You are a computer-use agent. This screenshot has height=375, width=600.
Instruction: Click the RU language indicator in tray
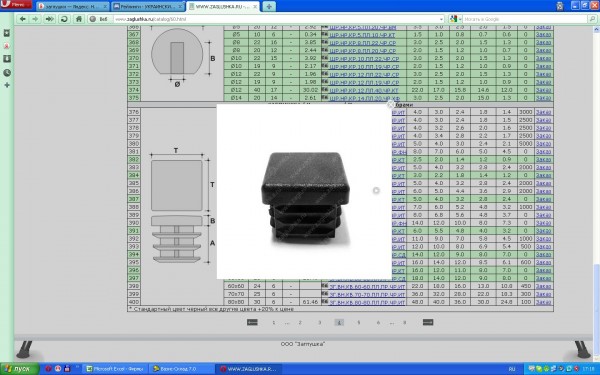coord(512,369)
